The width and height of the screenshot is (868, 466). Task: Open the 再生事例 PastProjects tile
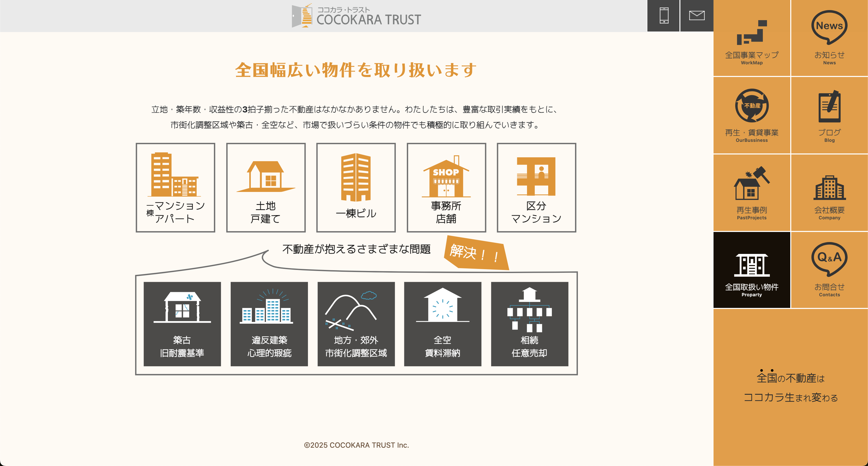751,193
